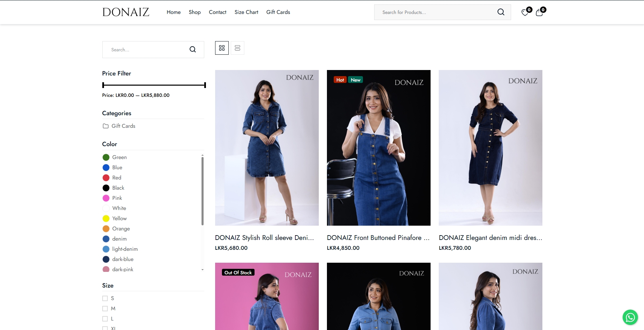The image size is (644, 330).
Task: Open the Shop menu item
Action: (x=195, y=12)
